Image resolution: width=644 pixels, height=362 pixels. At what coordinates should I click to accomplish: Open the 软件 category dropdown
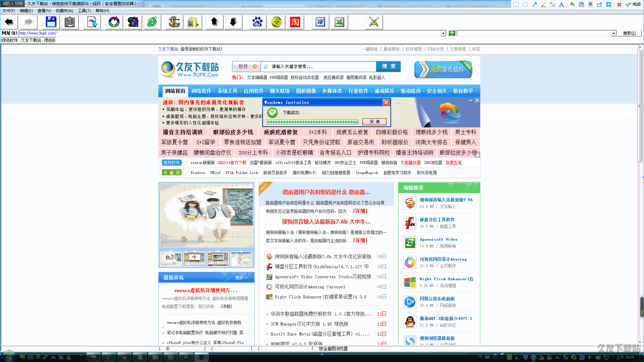point(247,66)
